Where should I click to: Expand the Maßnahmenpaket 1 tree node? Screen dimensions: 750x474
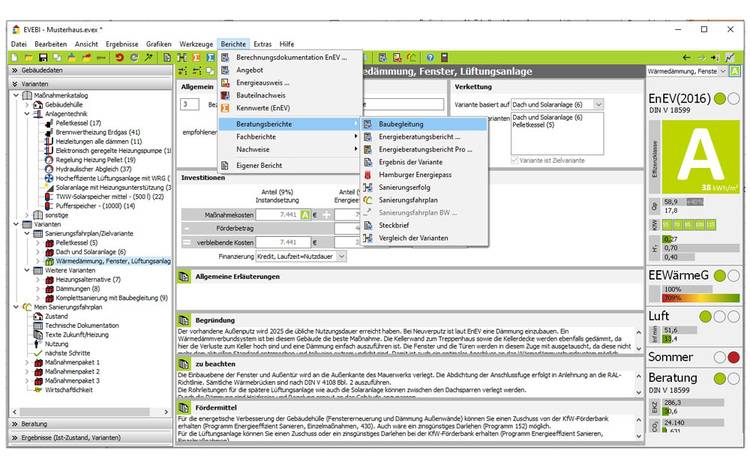coord(26,362)
